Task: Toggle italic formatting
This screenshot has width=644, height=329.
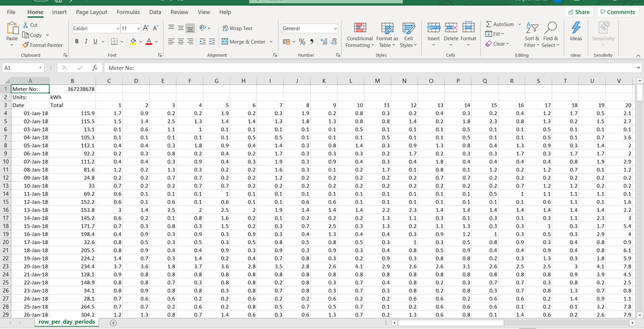Action: [x=86, y=41]
